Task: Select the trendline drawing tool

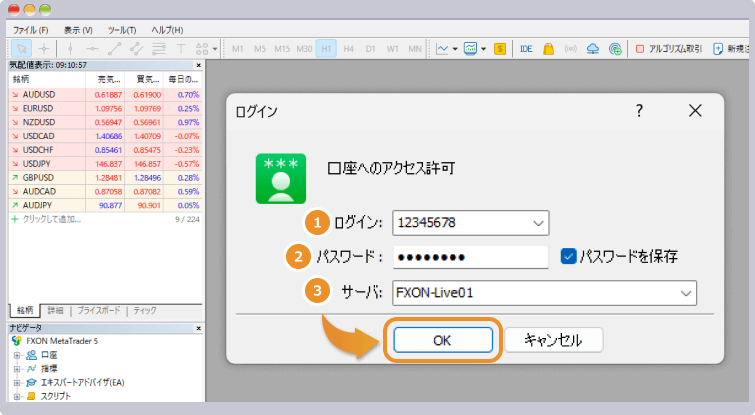Action: [114, 49]
